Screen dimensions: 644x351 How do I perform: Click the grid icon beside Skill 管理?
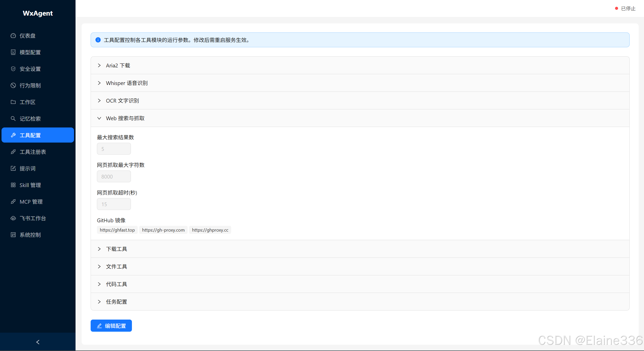(x=13, y=185)
